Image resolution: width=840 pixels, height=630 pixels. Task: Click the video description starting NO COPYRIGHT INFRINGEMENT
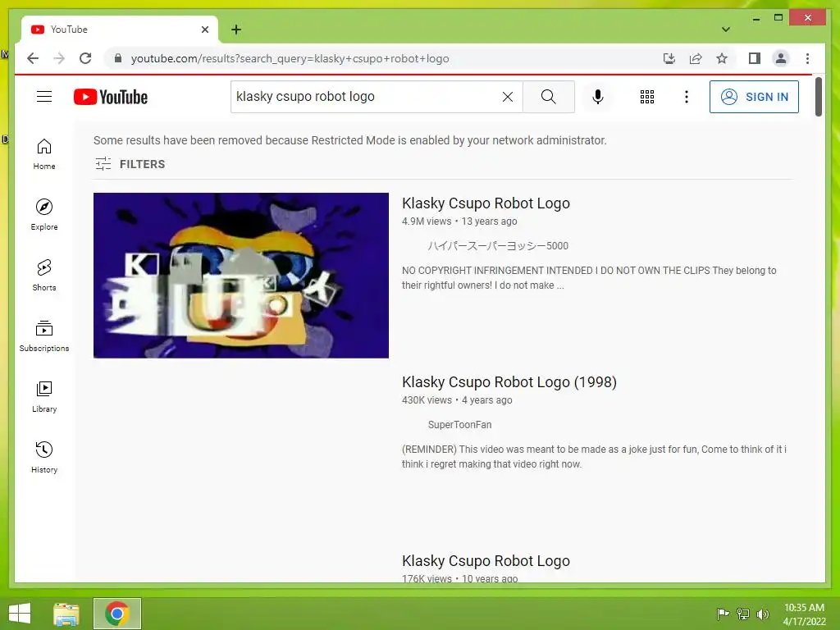[589, 278]
